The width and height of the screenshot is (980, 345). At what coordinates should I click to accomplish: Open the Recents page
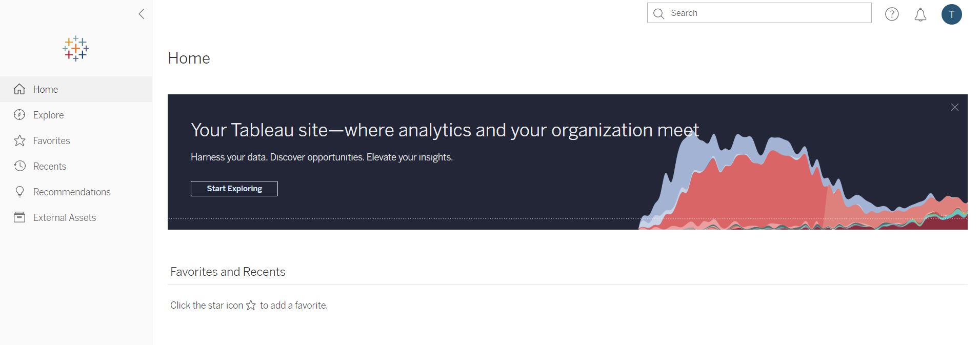pyautogui.click(x=49, y=166)
